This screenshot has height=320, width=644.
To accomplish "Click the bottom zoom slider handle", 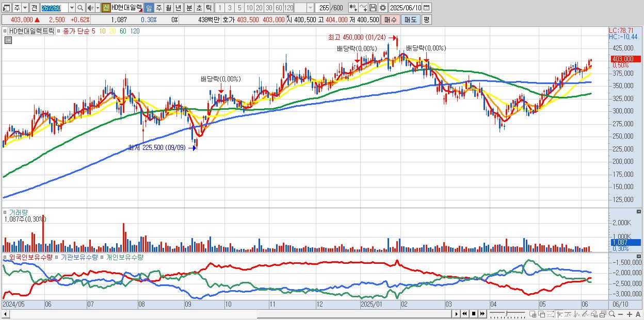I will pos(507,314).
